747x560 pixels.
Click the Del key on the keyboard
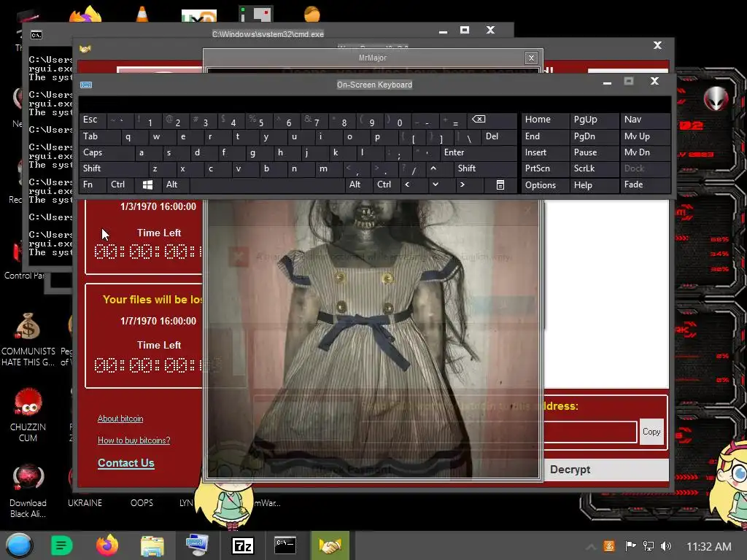pos(499,136)
